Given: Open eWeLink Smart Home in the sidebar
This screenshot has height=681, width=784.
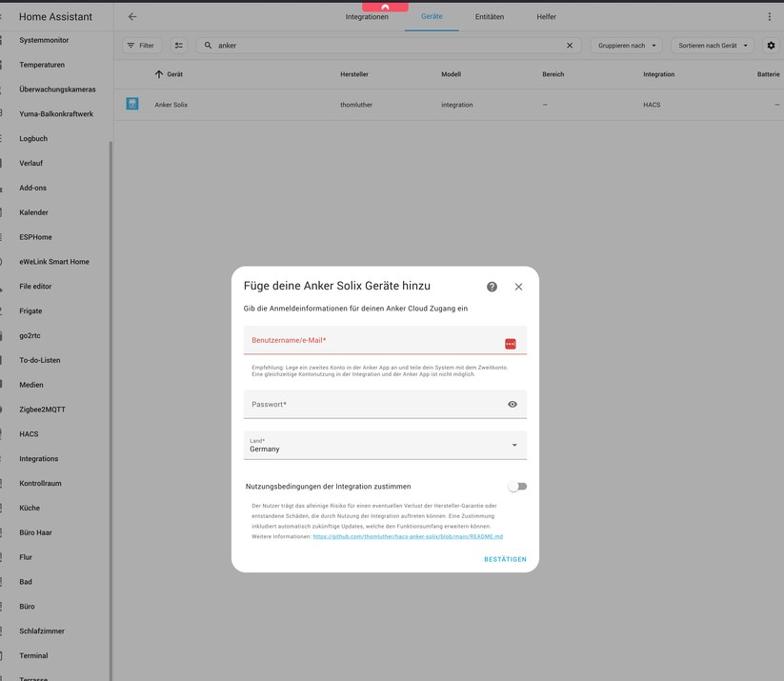Looking at the screenshot, I should [x=55, y=262].
